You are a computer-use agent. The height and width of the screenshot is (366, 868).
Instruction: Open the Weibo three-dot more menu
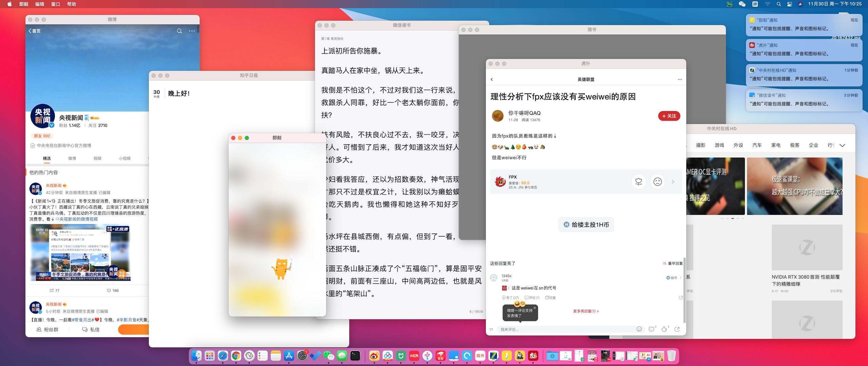192,31
